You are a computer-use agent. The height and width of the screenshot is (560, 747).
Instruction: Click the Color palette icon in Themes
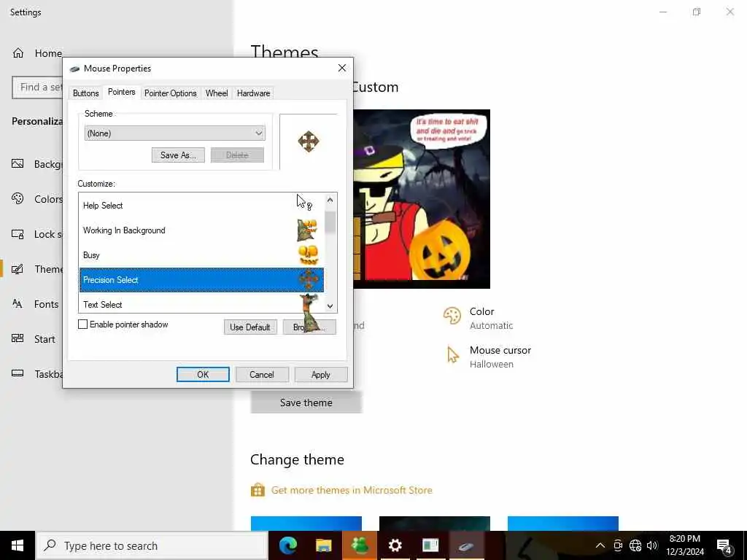(452, 316)
